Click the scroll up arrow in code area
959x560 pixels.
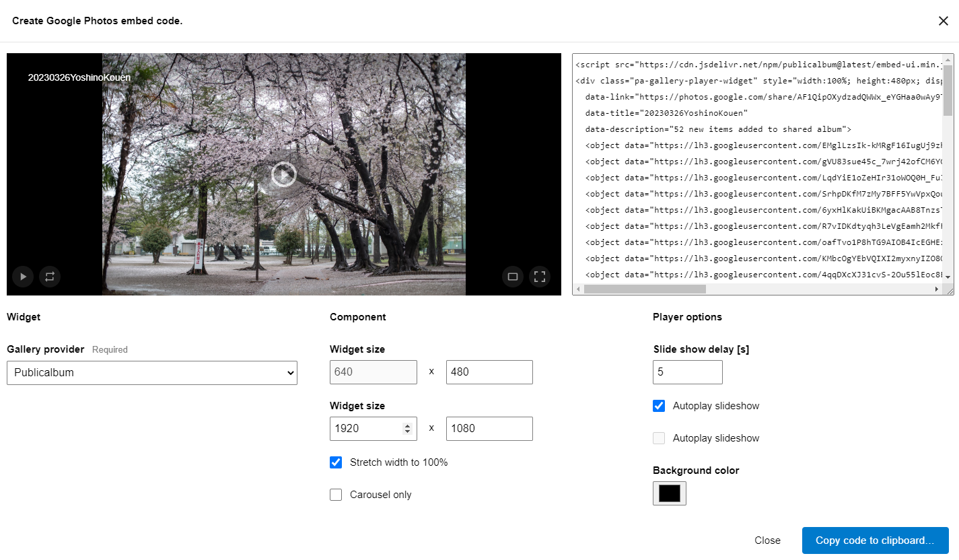coord(948,59)
